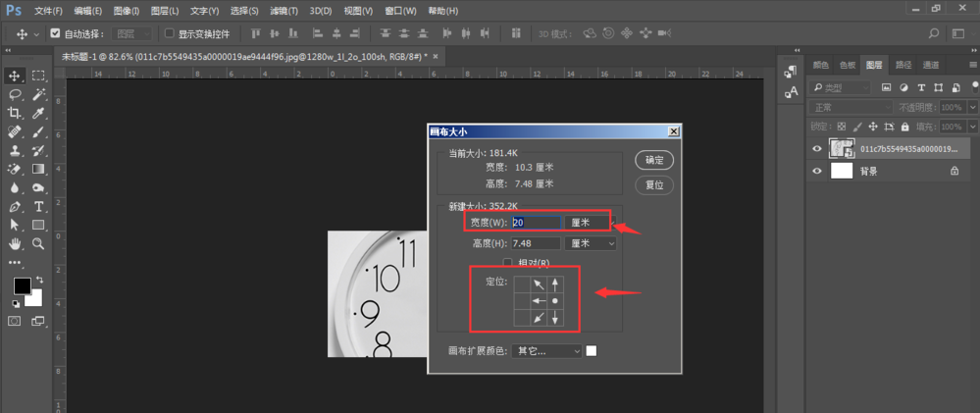Switch to the 路径 tab
The height and width of the screenshot is (413, 980).
point(903,65)
